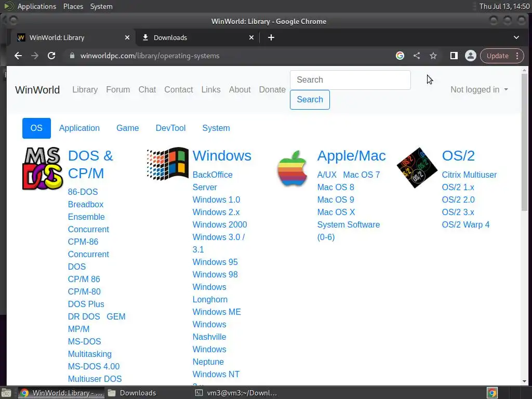This screenshot has height=399, width=532.
Task: Switch to the vm3@vm3 terminal in taskbar
Action: pyautogui.click(x=237, y=393)
